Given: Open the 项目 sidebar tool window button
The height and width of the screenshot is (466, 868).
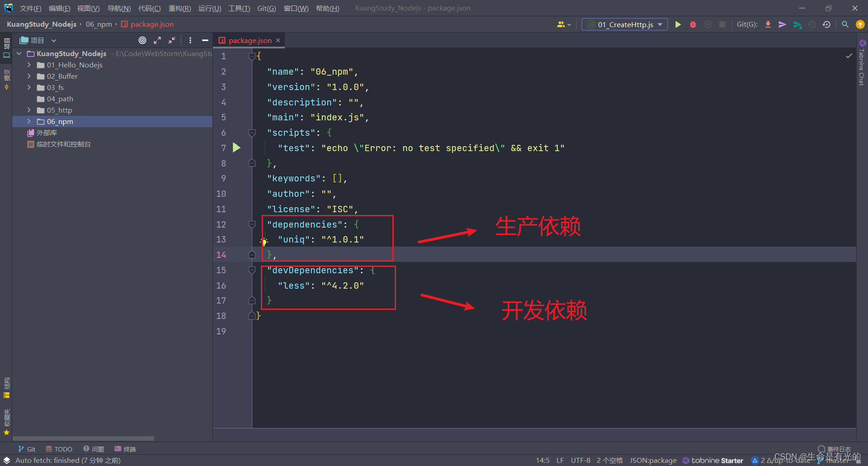Looking at the screenshot, I should [6, 48].
